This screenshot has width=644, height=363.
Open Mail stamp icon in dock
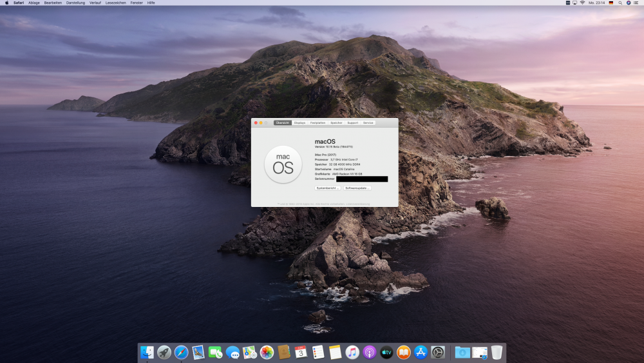point(198,352)
